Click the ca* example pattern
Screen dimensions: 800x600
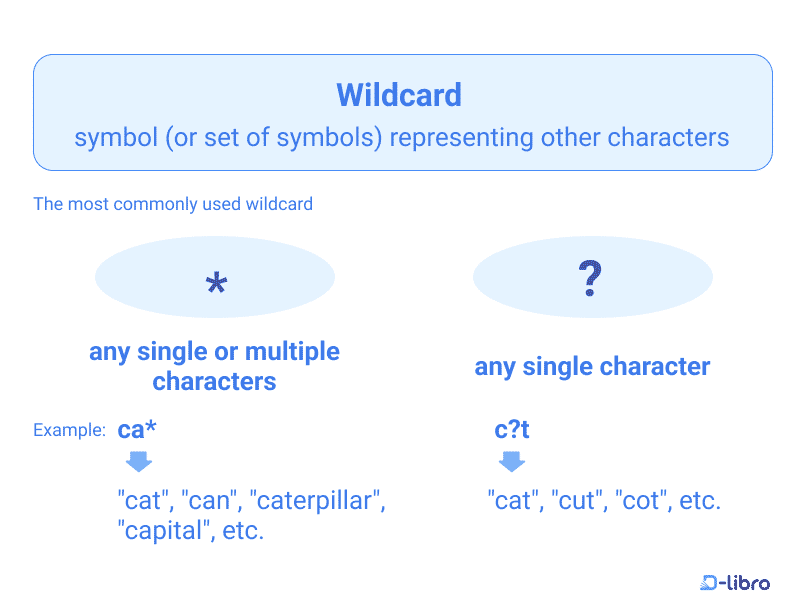pyautogui.click(x=137, y=430)
